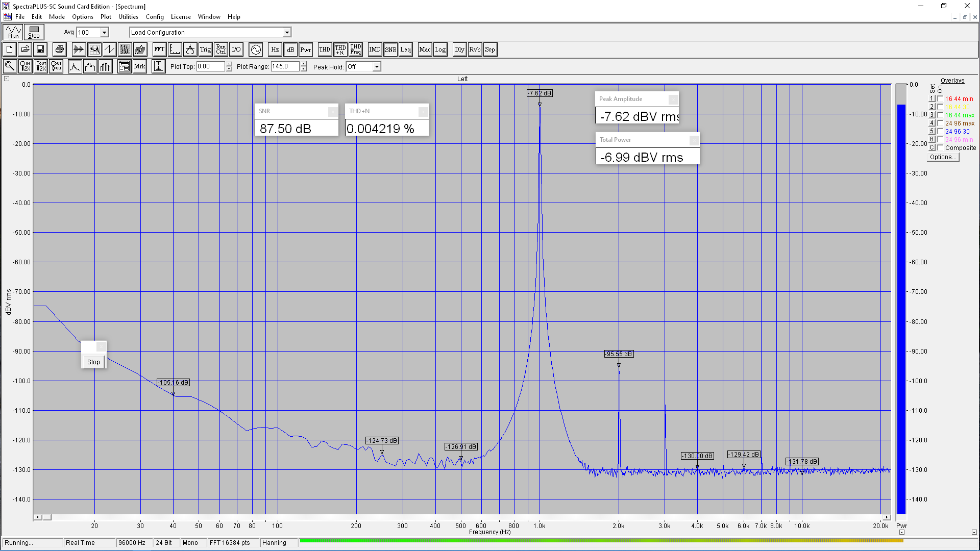Print the plot with the printer icon
Viewport: 980px width, 551px height.
point(60,49)
